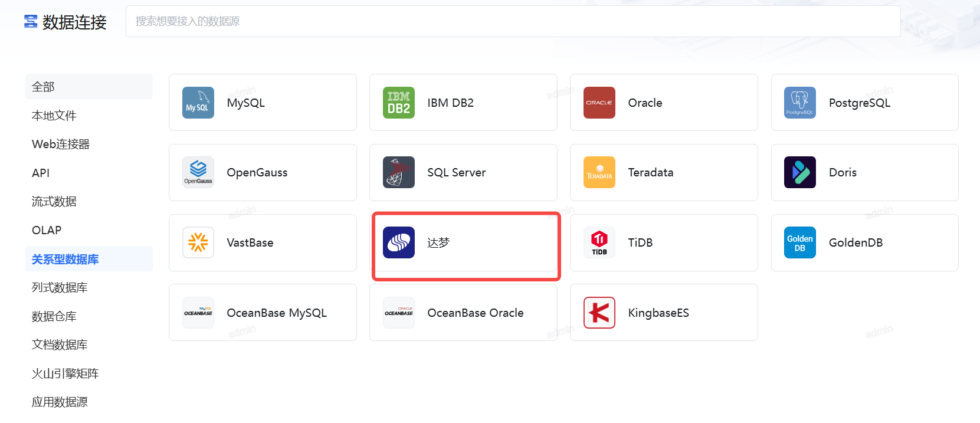Select the 本地文件 category
Viewport: 980px width, 423px height.
(89, 116)
